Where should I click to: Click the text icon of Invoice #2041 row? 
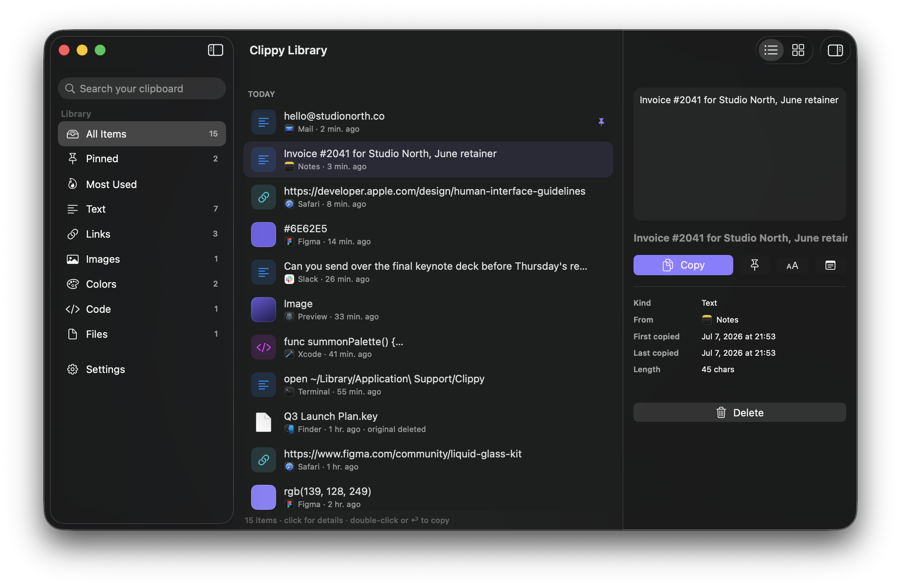(x=264, y=160)
